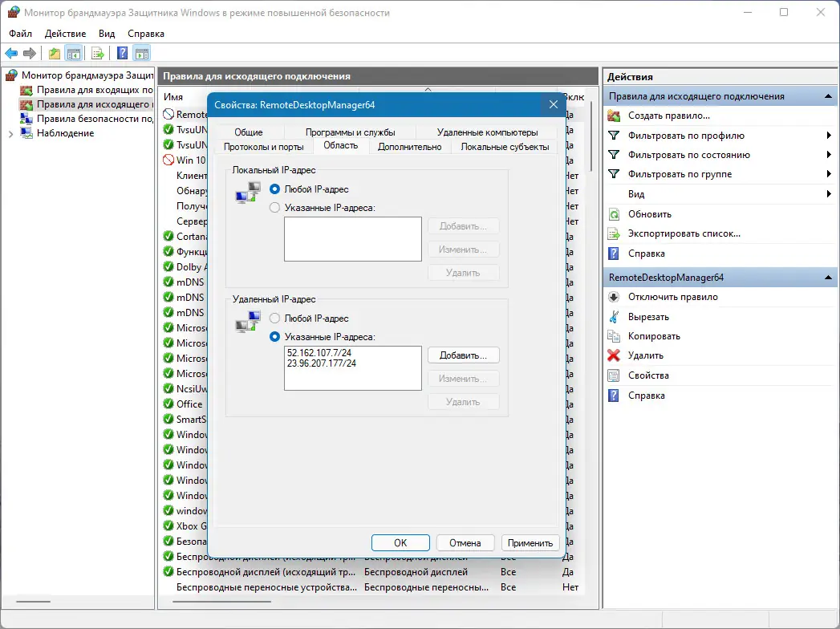Viewport: 840px width, 629px height.
Task: Collapse the RemoteDesktopManager64 actions section
Action: [x=828, y=278]
